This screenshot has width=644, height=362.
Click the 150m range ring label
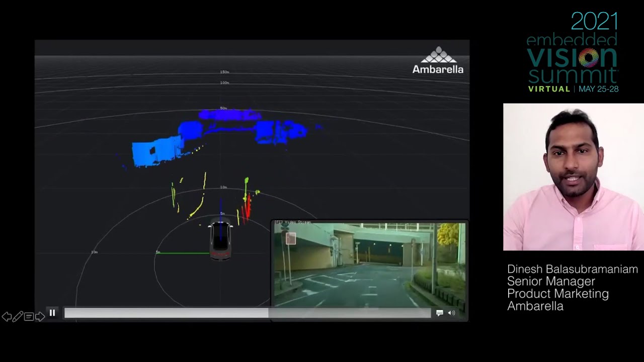pos(224,72)
